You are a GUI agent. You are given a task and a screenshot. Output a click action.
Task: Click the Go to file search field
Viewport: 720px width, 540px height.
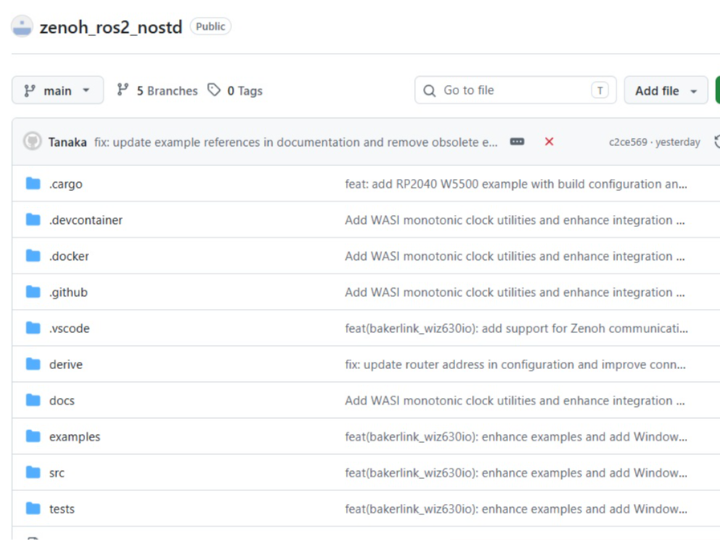tap(515, 90)
